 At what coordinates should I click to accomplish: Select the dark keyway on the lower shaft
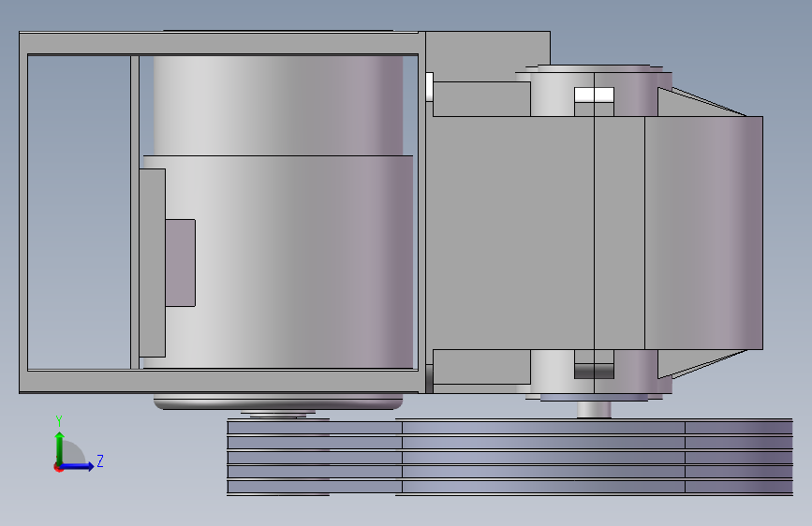[x=594, y=371]
